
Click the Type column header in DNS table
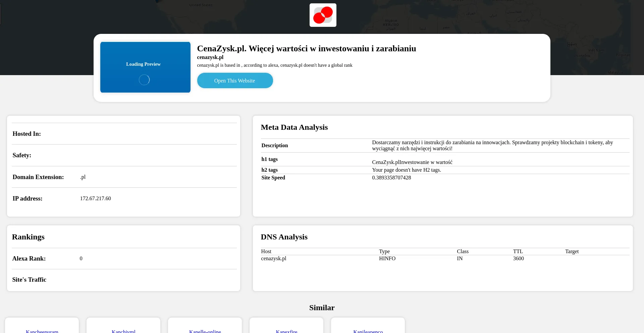pos(384,252)
